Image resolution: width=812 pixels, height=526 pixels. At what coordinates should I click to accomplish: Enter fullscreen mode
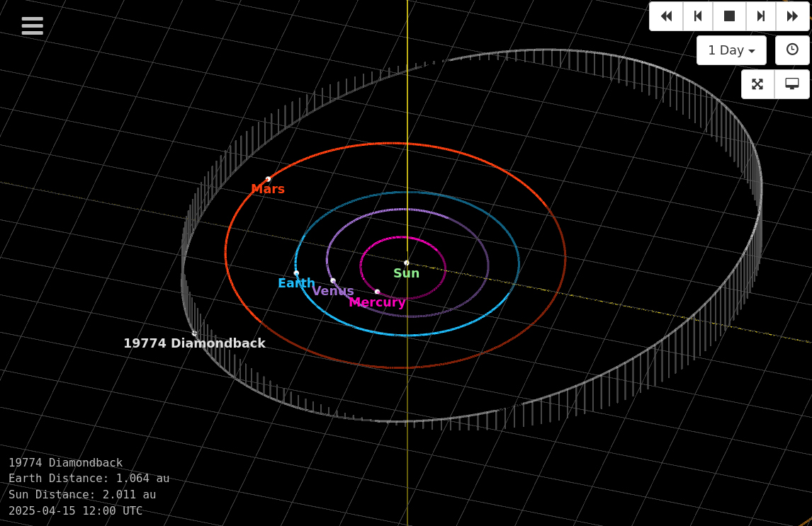(757, 84)
